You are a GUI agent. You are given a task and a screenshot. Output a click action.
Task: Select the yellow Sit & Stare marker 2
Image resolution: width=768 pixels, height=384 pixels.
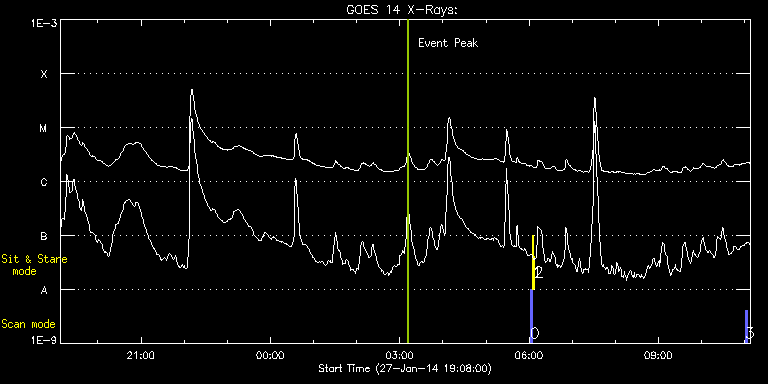click(x=533, y=263)
